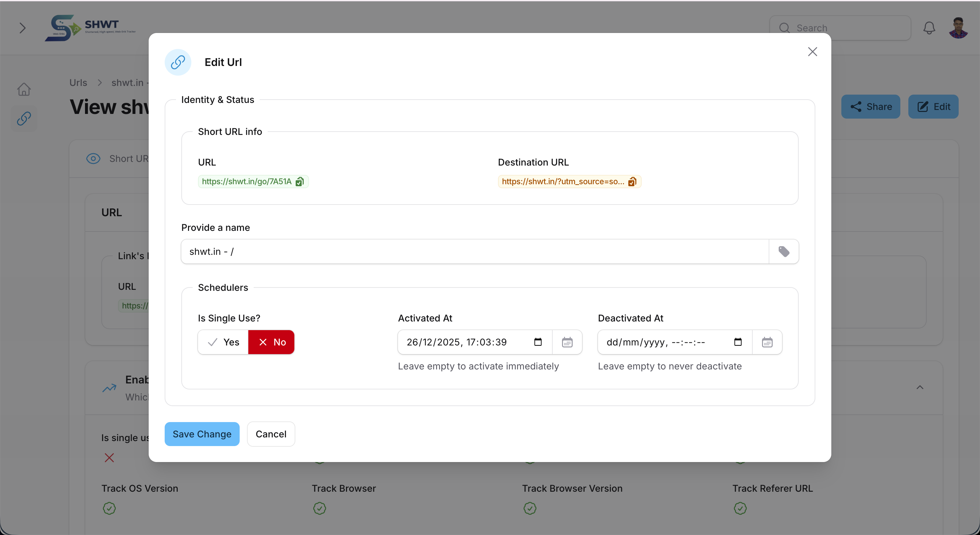Click Save Change button

click(x=202, y=434)
